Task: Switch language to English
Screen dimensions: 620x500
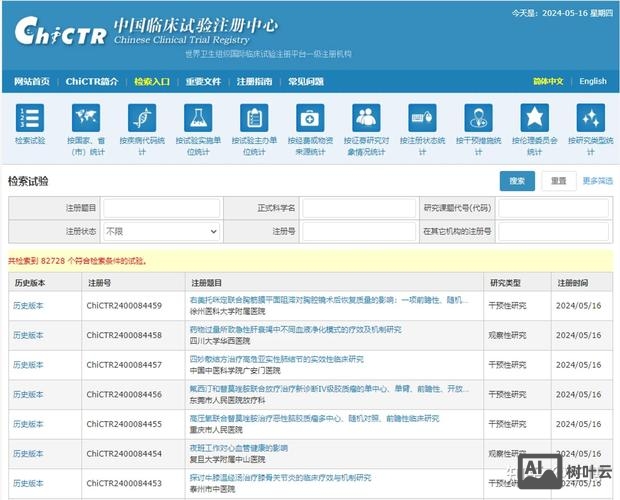Action: (x=593, y=81)
